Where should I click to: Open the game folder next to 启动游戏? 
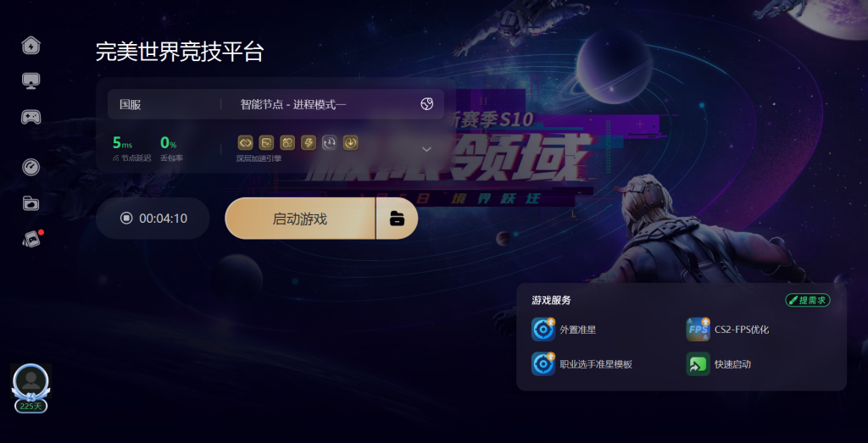(x=397, y=219)
